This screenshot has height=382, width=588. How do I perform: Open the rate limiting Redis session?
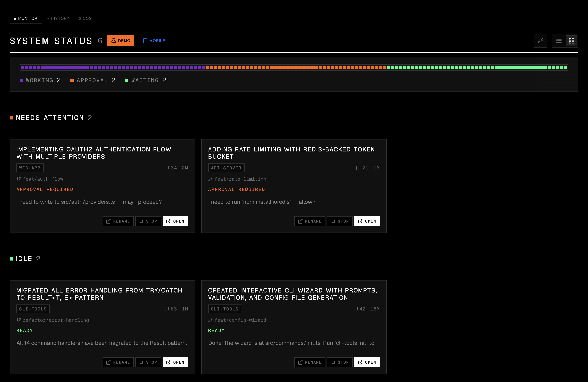coord(367,221)
